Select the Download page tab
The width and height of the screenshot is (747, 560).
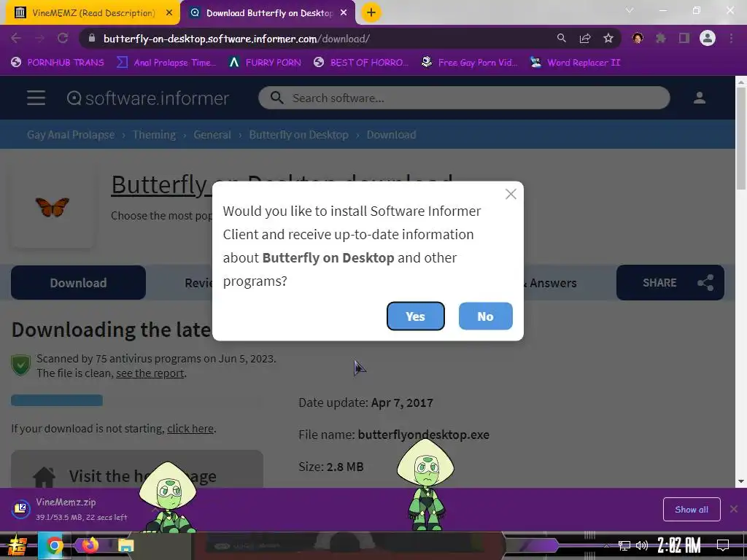click(78, 283)
